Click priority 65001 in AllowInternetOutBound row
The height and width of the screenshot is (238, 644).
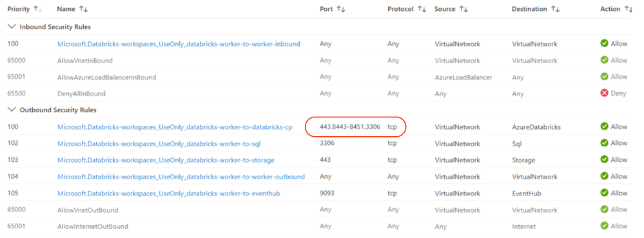pos(16,226)
